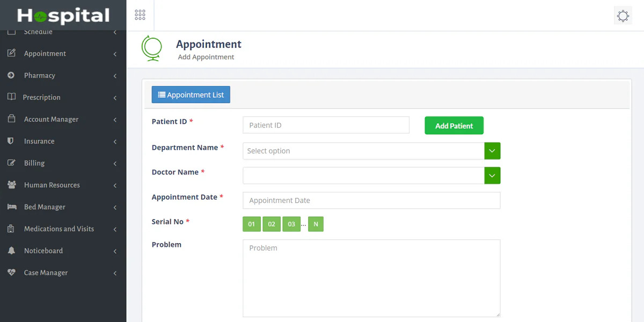Expand the Billing chevron arrow
Image resolution: width=644 pixels, height=322 pixels.
click(115, 164)
